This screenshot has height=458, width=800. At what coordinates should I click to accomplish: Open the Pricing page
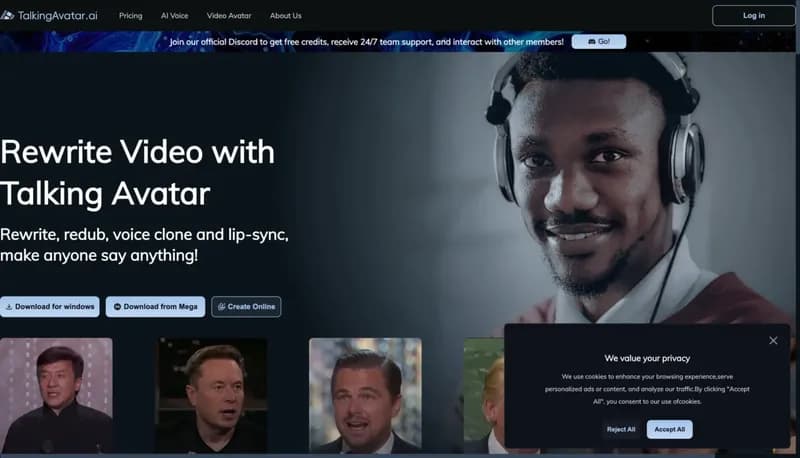pyautogui.click(x=131, y=16)
